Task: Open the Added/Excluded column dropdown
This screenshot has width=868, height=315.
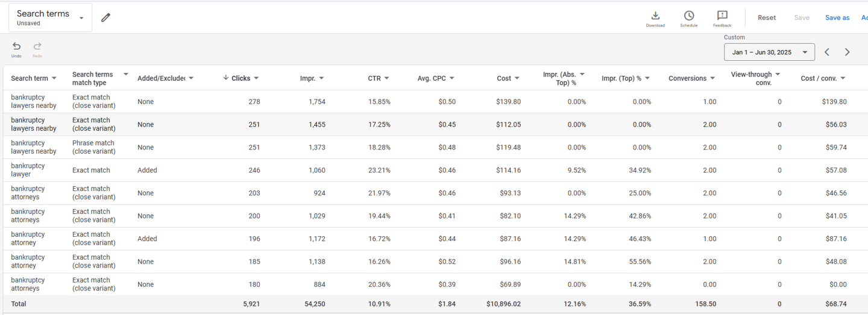Action: pyautogui.click(x=191, y=78)
